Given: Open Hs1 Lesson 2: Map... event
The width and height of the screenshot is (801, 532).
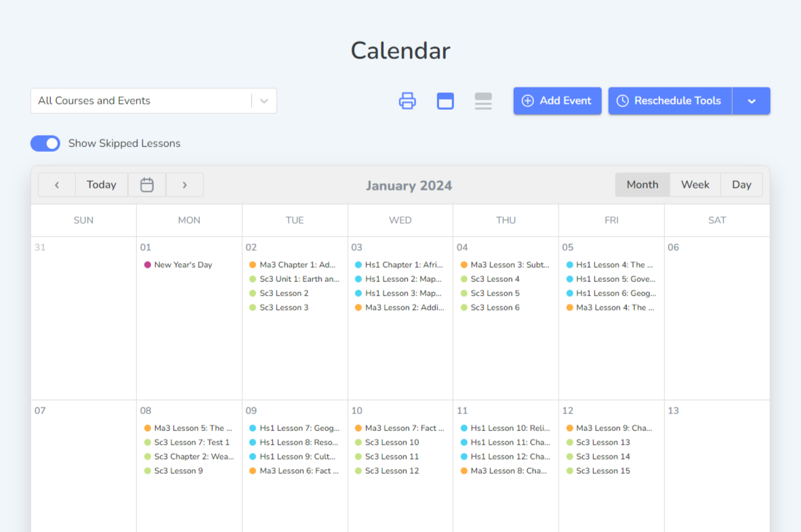Looking at the screenshot, I should 398,279.
